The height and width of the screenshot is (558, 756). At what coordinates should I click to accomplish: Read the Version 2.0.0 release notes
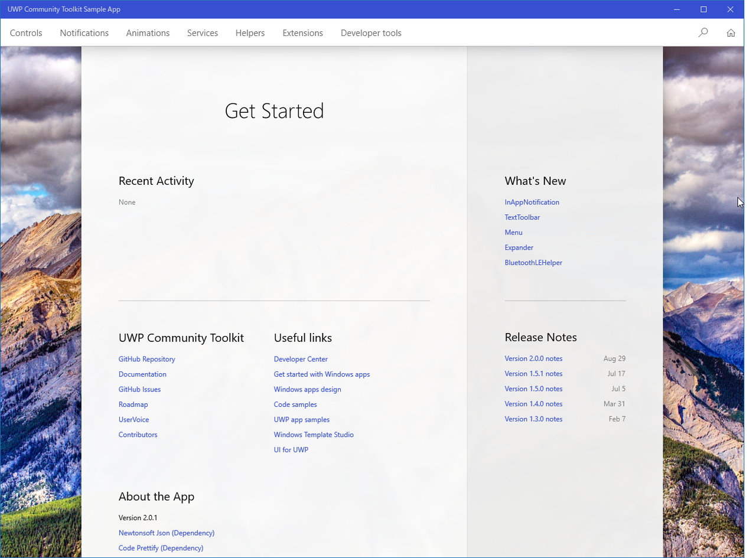533,358
